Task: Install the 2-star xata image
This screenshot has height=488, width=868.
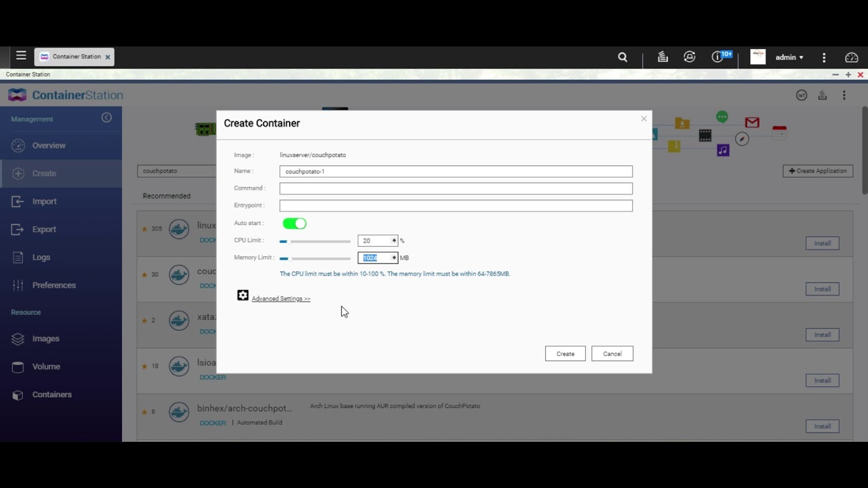Action: tap(823, 335)
